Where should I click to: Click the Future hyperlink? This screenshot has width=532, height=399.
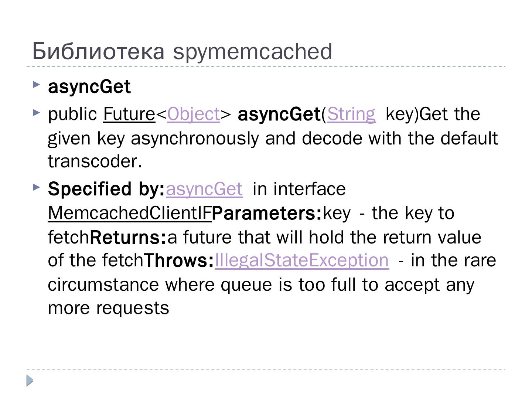pyautogui.click(x=129, y=114)
